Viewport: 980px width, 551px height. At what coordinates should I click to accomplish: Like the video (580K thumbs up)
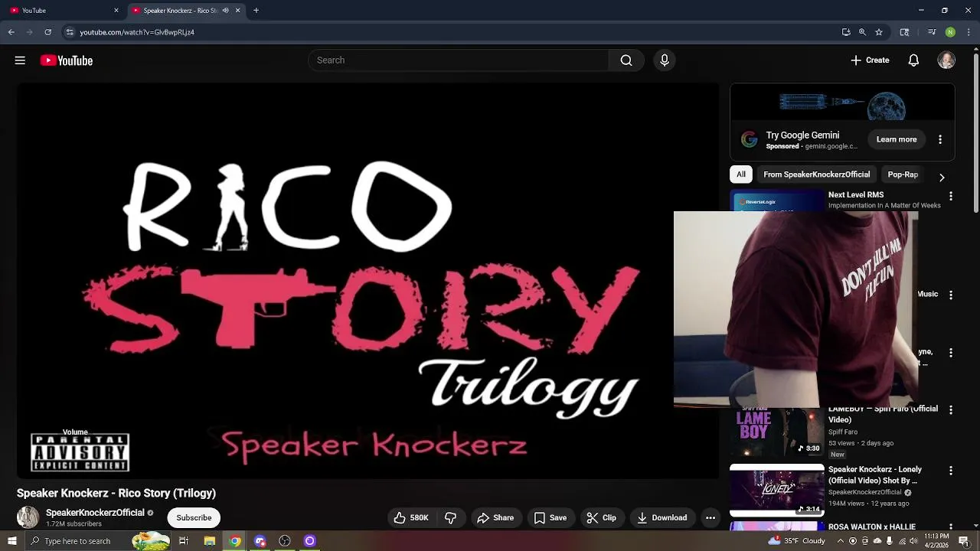point(411,518)
